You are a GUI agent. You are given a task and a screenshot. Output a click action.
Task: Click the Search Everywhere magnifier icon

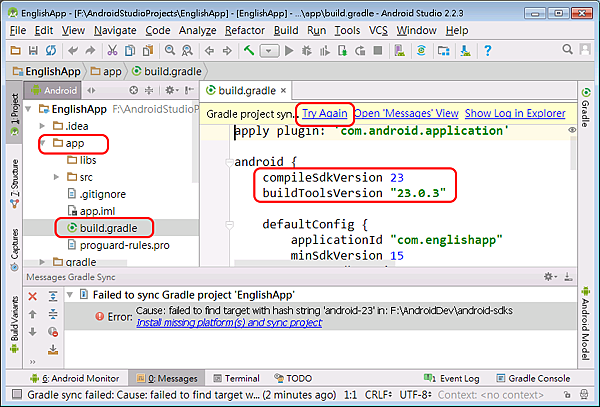click(567, 49)
